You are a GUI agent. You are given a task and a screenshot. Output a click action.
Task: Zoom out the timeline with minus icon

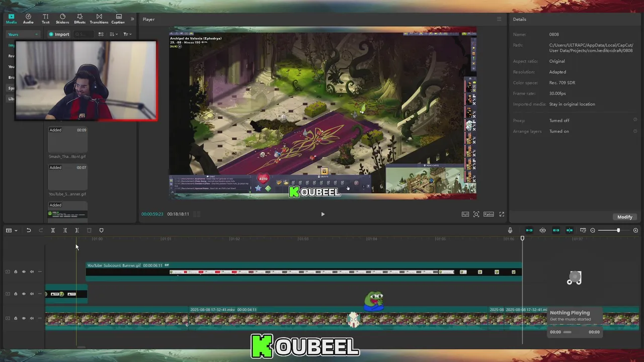tap(593, 230)
